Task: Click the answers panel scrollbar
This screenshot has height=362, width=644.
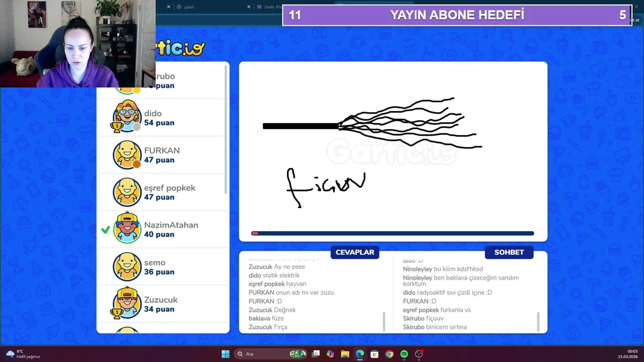Action: pyautogui.click(x=384, y=322)
